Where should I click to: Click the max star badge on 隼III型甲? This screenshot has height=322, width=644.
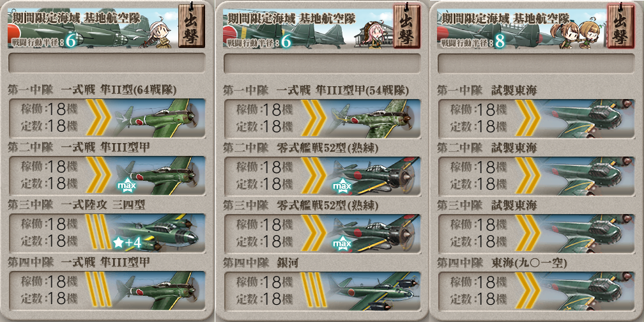click(126, 187)
